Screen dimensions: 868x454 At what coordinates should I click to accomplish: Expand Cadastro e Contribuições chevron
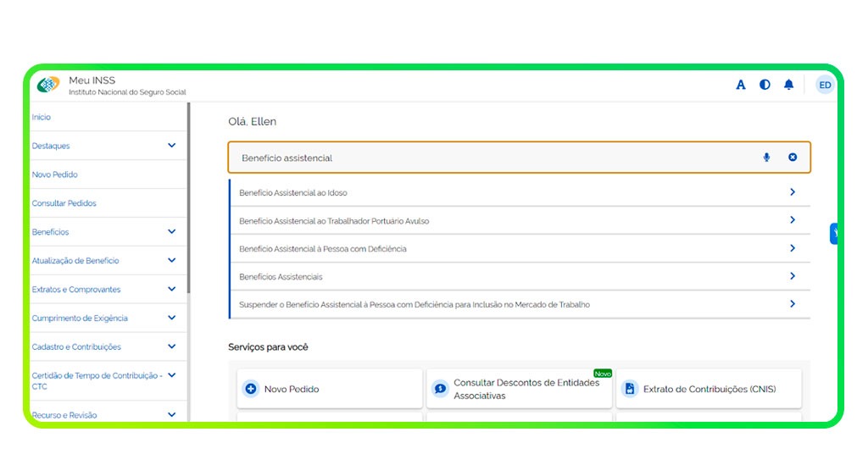[x=171, y=346]
